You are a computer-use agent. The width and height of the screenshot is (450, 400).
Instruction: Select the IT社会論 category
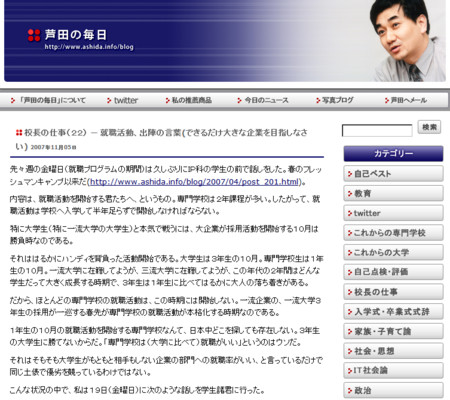(x=393, y=370)
